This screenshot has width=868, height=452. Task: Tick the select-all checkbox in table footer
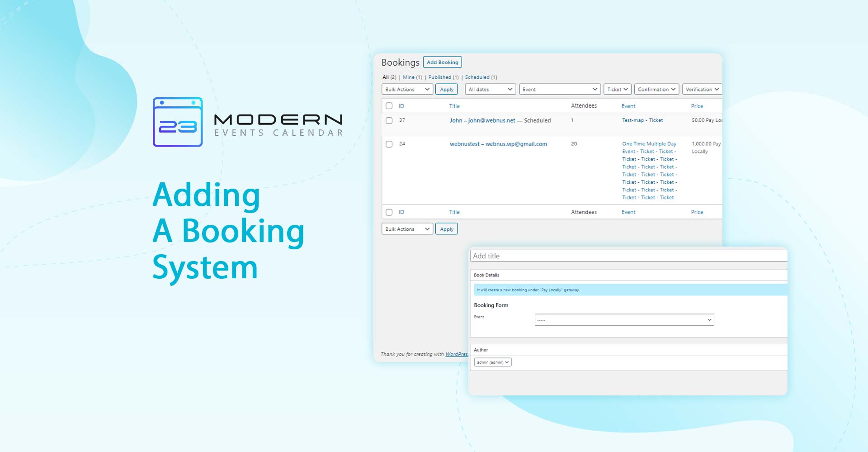389,212
